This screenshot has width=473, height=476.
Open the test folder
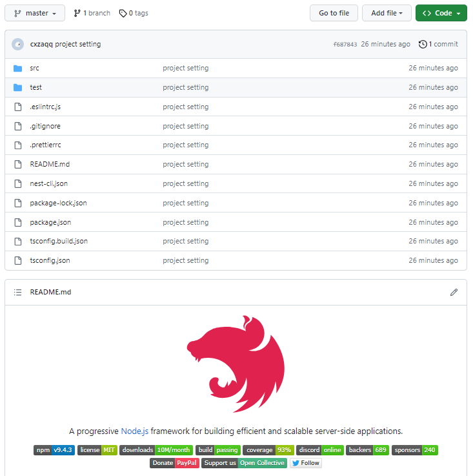(35, 87)
